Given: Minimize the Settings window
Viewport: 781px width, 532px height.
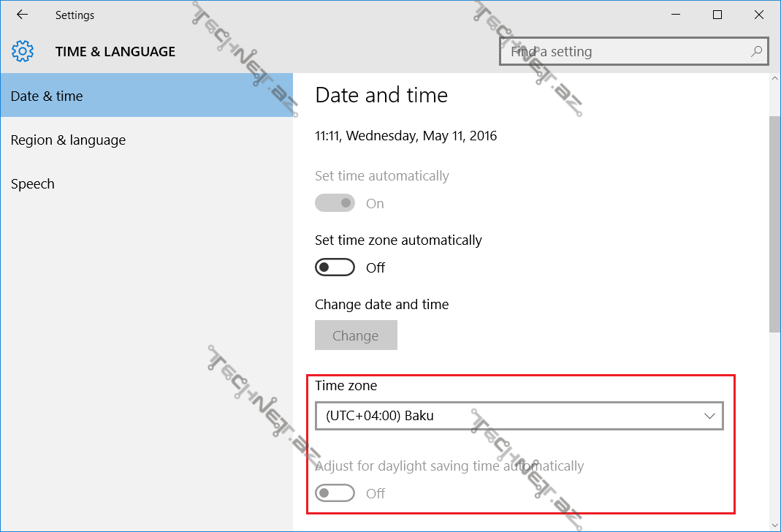Looking at the screenshot, I should (677, 15).
